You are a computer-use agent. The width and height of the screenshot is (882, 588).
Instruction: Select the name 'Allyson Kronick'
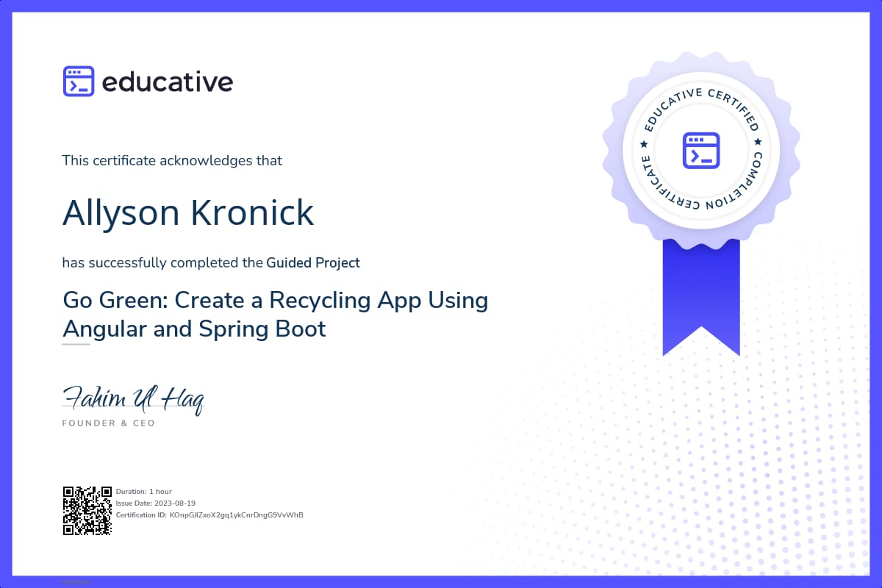(x=188, y=212)
